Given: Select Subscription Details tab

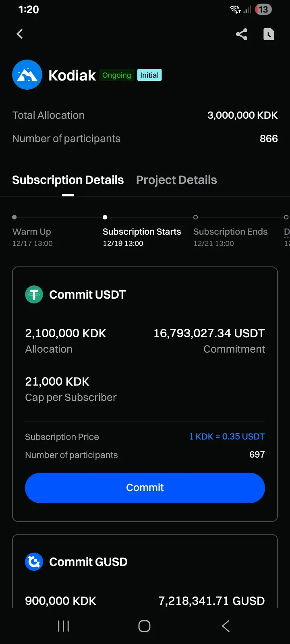Looking at the screenshot, I should (68, 180).
